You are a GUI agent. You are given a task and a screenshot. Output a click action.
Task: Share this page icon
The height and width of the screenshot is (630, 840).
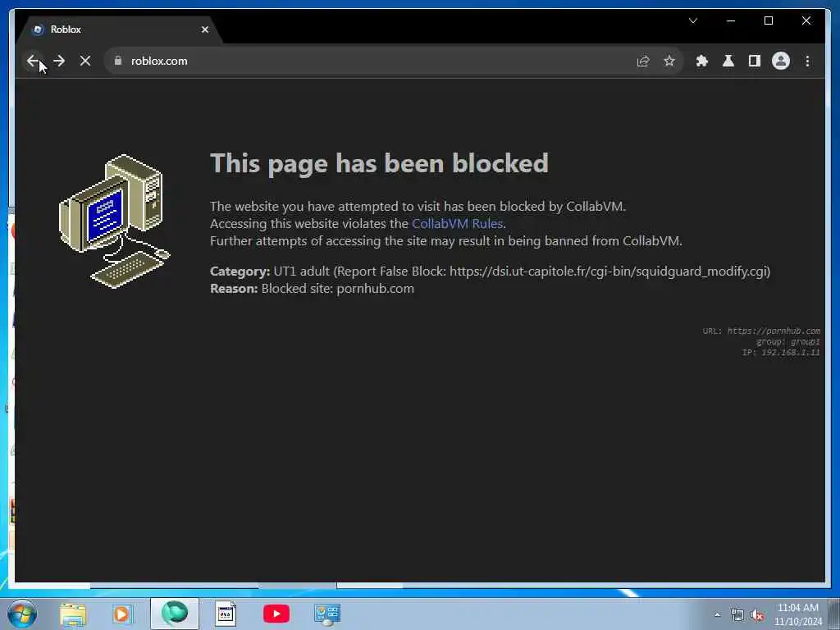[643, 61]
